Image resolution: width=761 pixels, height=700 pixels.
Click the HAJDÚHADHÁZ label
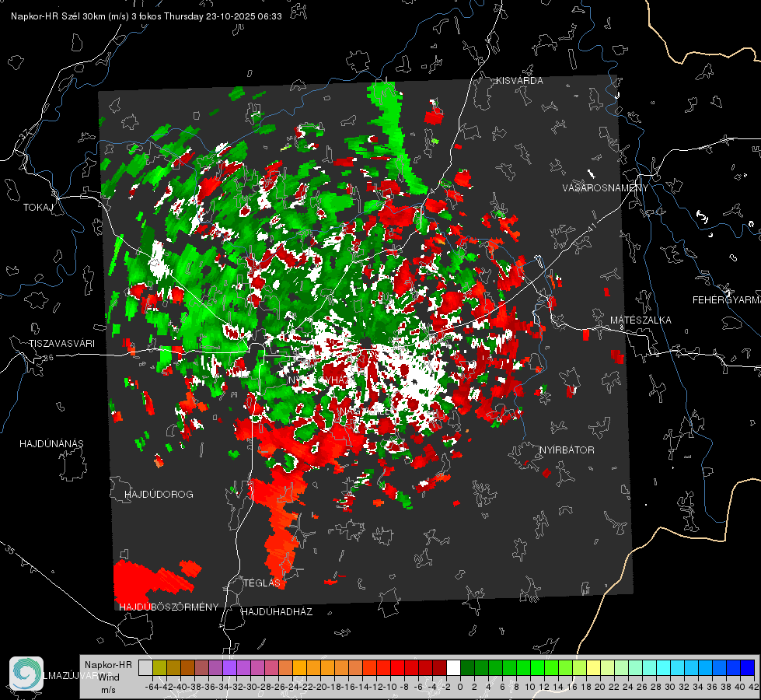pos(277,612)
